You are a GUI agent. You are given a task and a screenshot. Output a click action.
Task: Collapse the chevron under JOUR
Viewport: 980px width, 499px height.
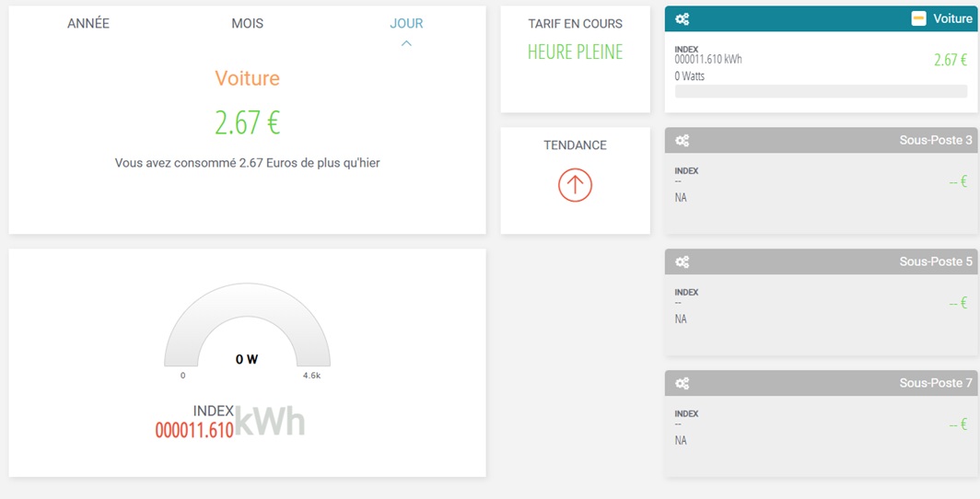click(406, 43)
